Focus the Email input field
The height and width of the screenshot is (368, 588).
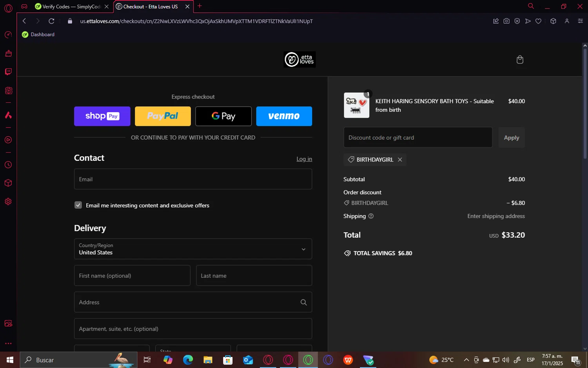[193, 179]
